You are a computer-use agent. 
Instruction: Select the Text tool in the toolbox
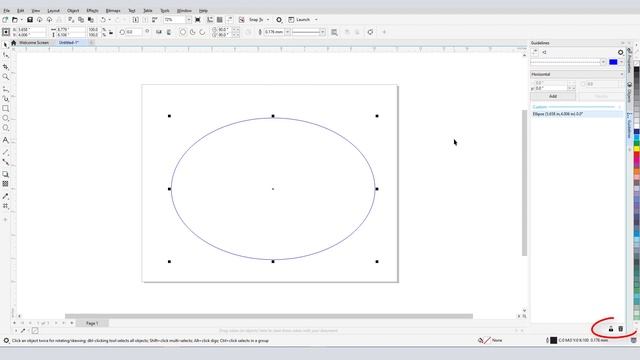click(6, 140)
